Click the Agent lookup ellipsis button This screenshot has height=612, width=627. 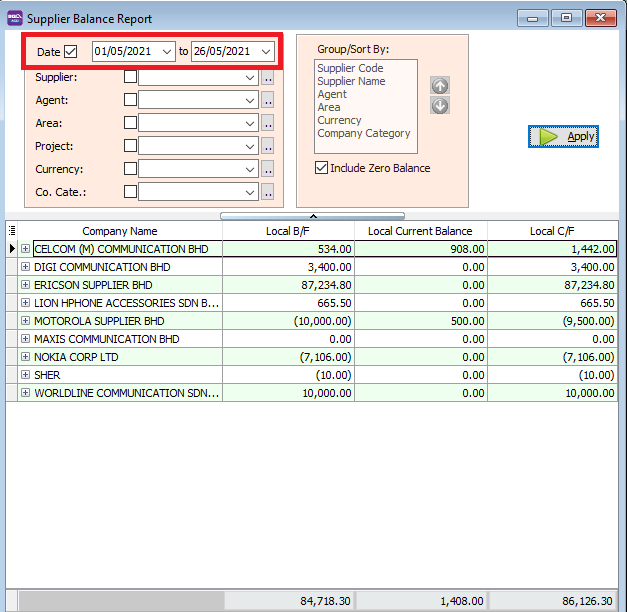pyautogui.click(x=267, y=100)
